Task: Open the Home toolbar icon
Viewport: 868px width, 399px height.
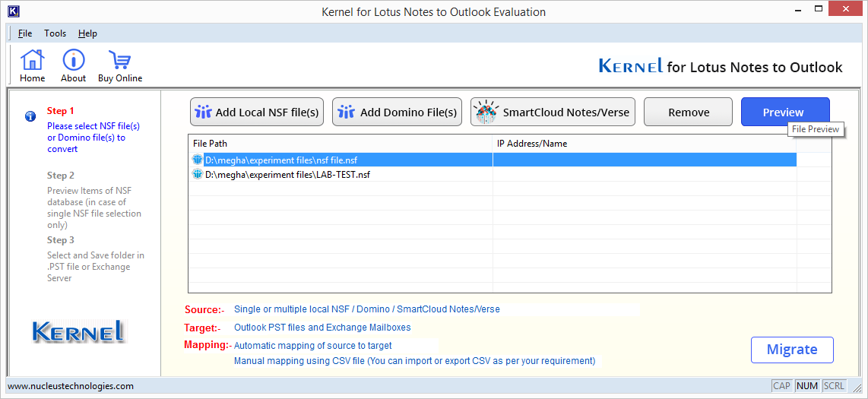Action: pyautogui.click(x=32, y=66)
